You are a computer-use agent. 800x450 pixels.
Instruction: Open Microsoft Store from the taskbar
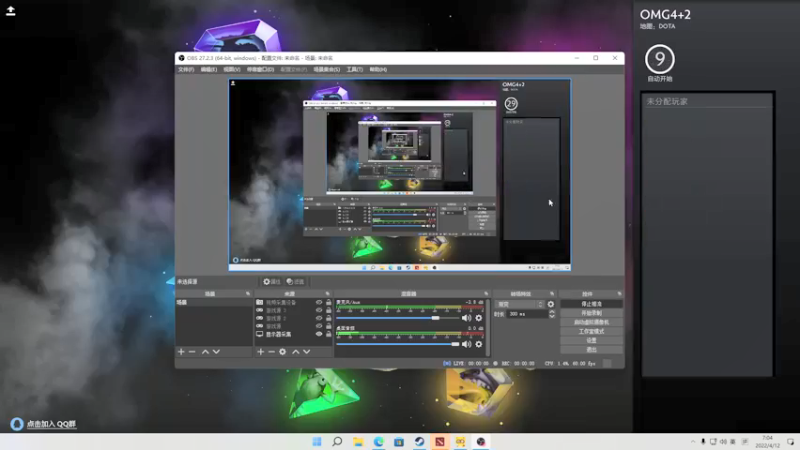[399, 441]
